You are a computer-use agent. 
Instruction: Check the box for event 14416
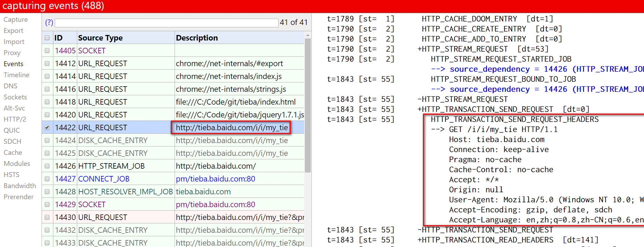[47, 89]
